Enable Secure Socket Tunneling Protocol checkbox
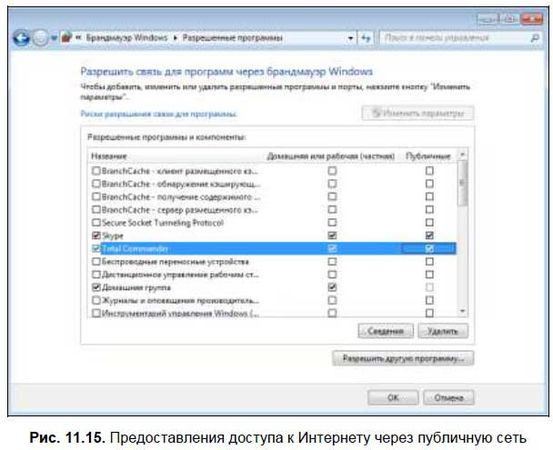The image size is (553, 450). tap(96, 223)
